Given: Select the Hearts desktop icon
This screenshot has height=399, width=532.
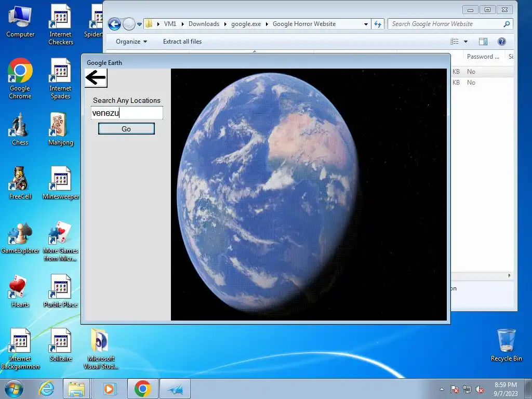Looking at the screenshot, I should (20, 291).
